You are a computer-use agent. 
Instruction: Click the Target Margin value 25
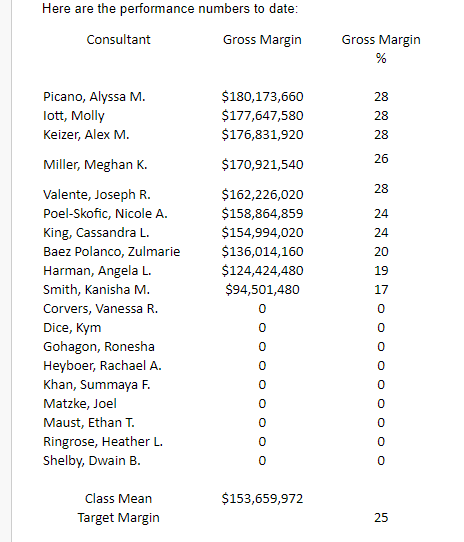(381, 518)
